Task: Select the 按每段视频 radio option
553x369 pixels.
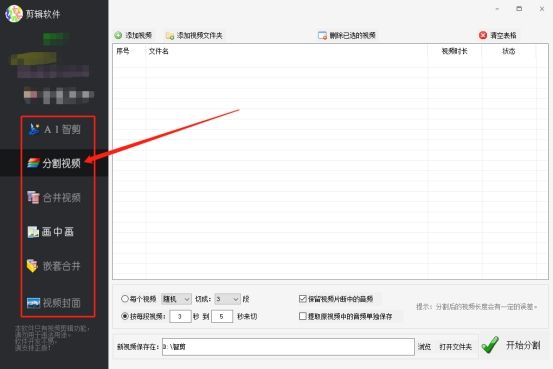Action: pyautogui.click(x=124, y=316)
